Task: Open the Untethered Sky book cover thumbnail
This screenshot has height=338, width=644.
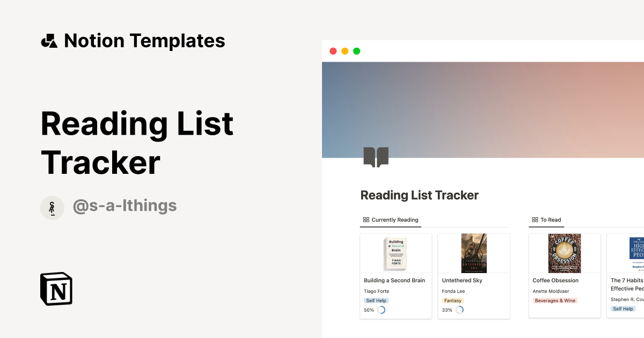Action: click(473, 252)
